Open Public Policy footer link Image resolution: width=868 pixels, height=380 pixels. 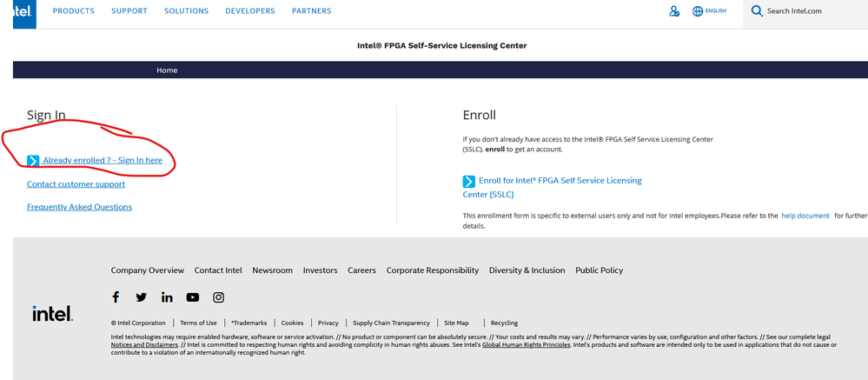(599, 270)
